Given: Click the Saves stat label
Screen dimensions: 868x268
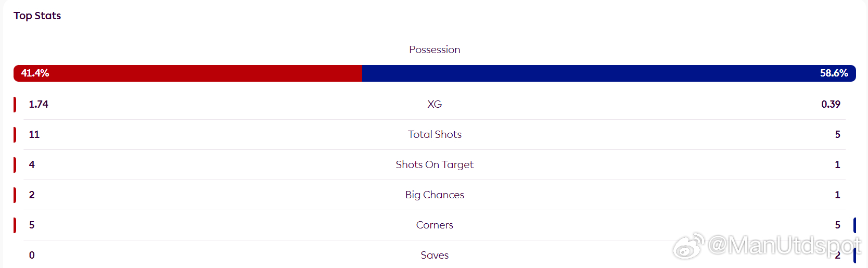Looking at the screenshot, I should pyautogui.click(x=435, y=255).
